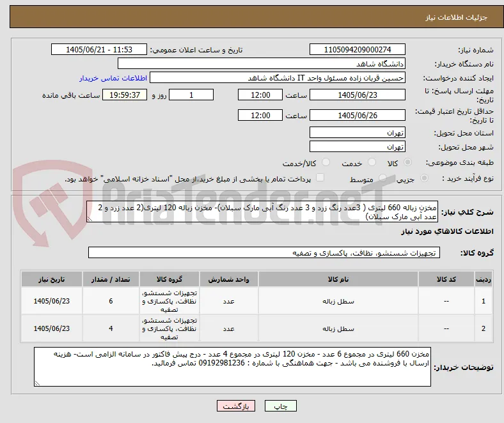Click the تاریخ نیاز column header
504x423 pixels.
(51, 279)
